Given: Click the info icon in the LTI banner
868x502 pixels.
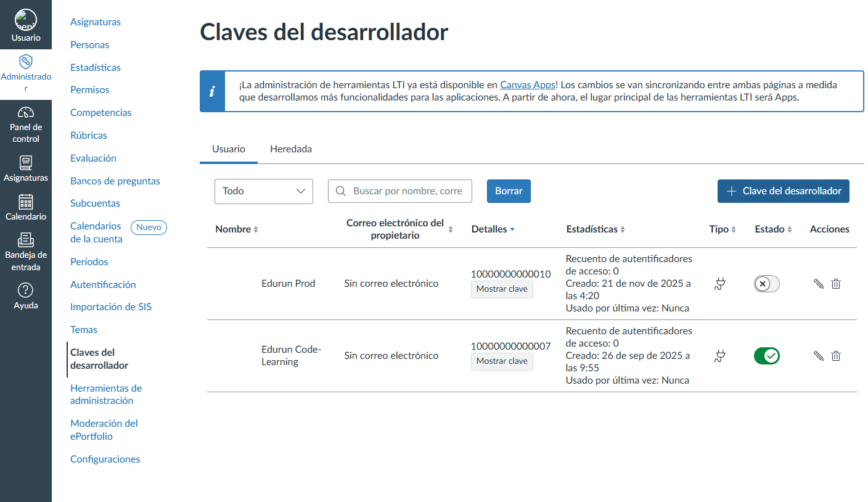Looking at the screenshot, I should (x=212, y=91).
